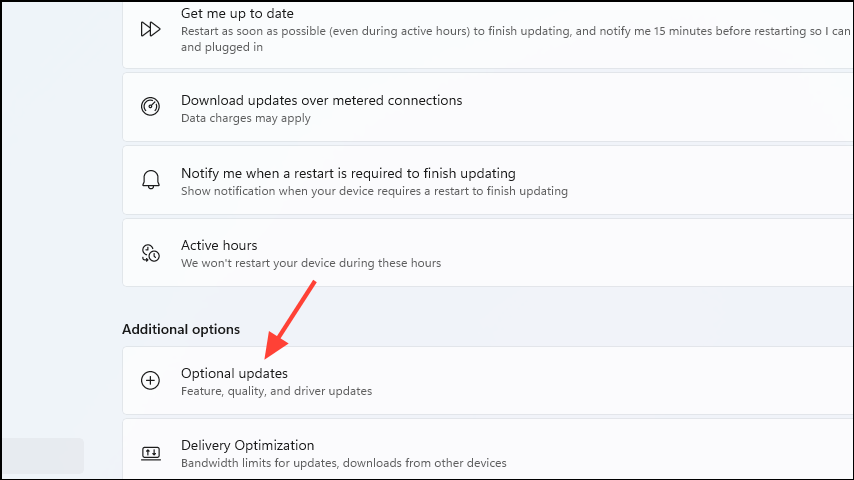854x480 pixels.
Task: Click the fast-forward icon beside Get me up to date
Action: [x=150, y=29]
